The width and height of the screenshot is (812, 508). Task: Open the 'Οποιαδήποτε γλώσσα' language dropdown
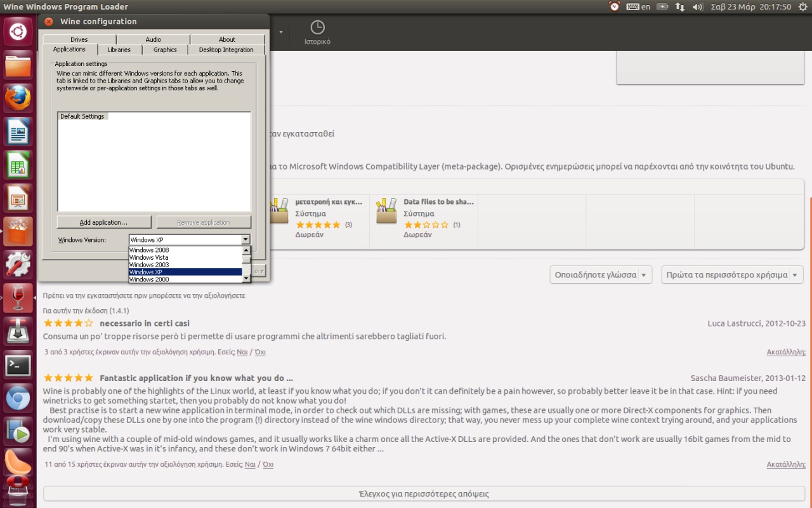(x=601, y=275)
